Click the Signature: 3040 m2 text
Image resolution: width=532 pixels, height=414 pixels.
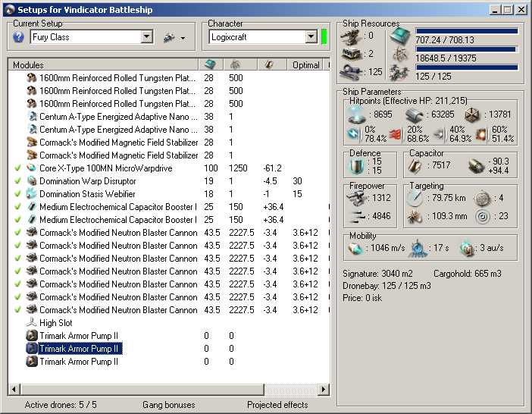377,274
